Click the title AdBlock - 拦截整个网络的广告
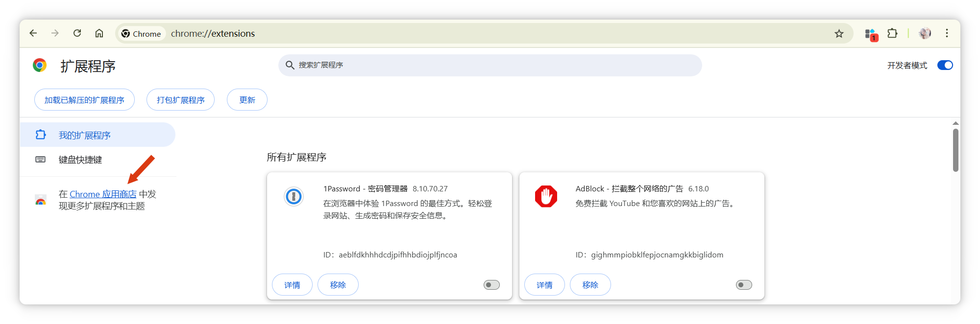The image size is (980, 324). 629,188
